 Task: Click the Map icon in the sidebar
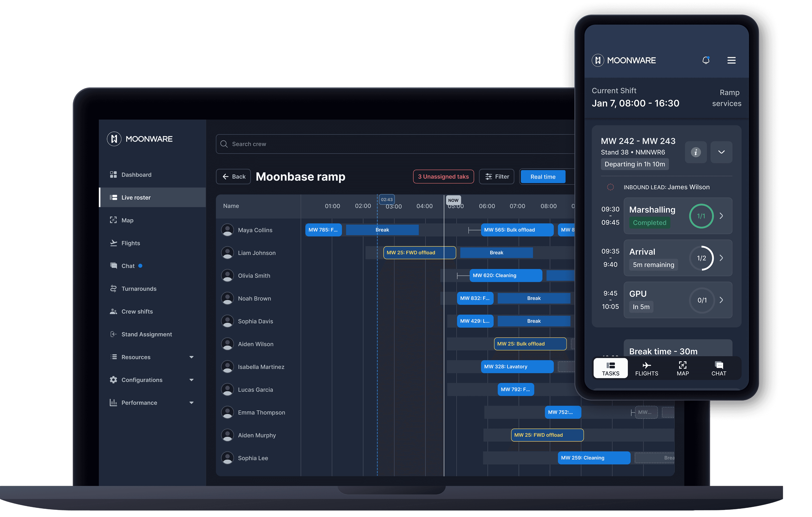pyautogui.click(x=113, y=220)
